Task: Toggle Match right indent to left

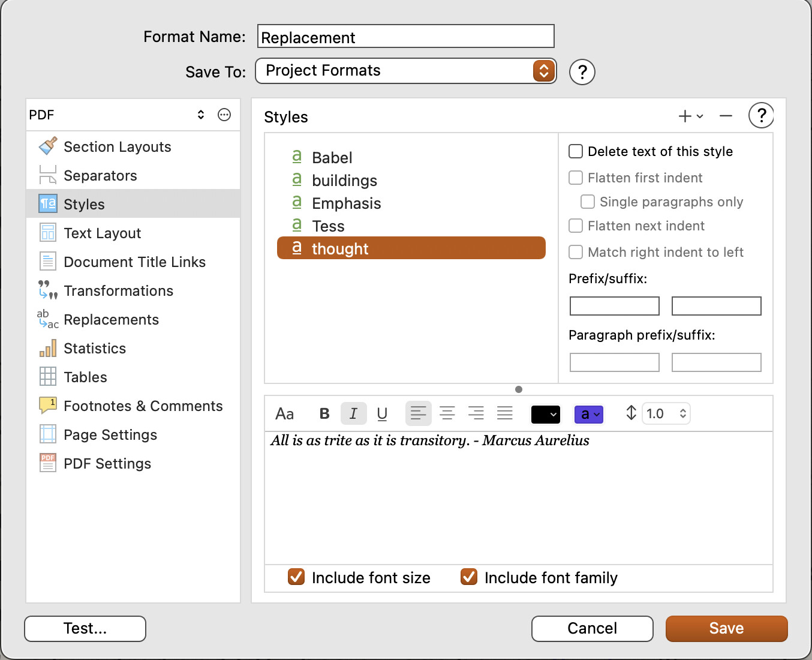Action: coord(576,252)
